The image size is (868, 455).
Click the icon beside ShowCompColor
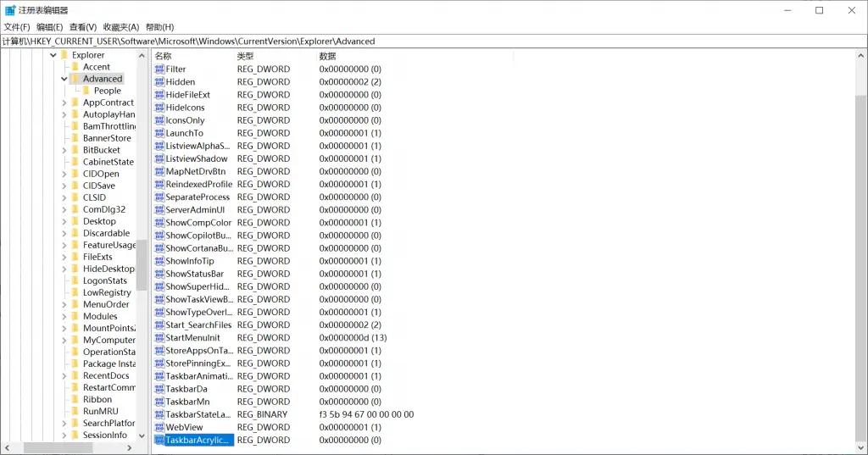click(159, 223)
